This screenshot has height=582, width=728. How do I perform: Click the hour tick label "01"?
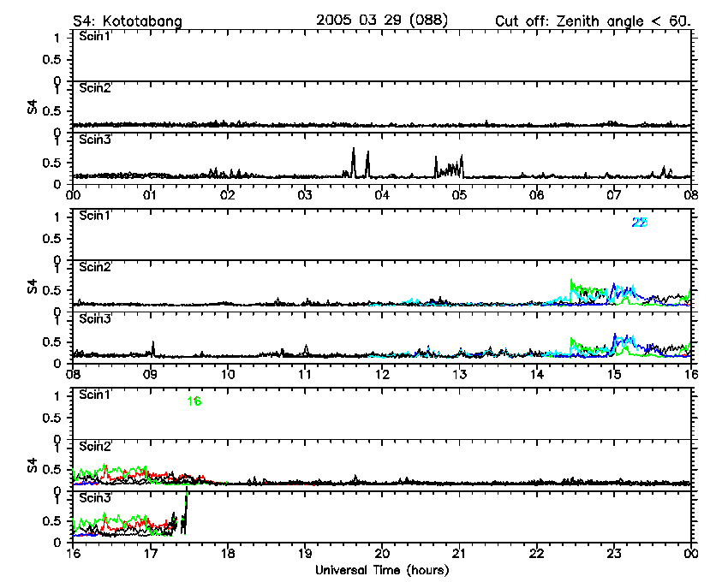(150, 195)
